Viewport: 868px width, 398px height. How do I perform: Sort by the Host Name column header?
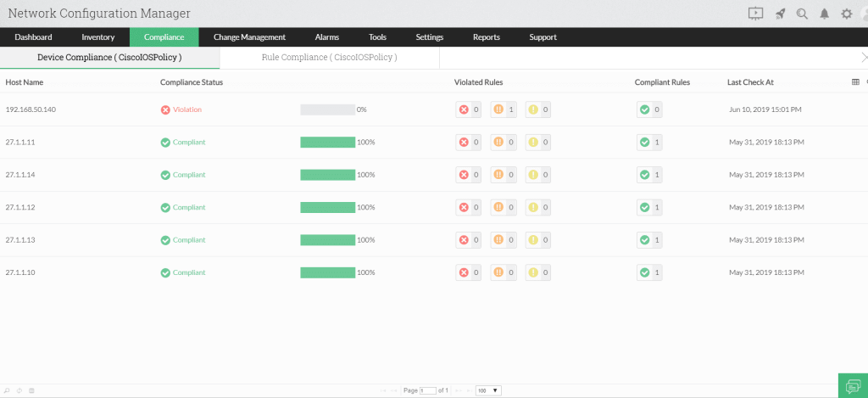pos(25,82)
